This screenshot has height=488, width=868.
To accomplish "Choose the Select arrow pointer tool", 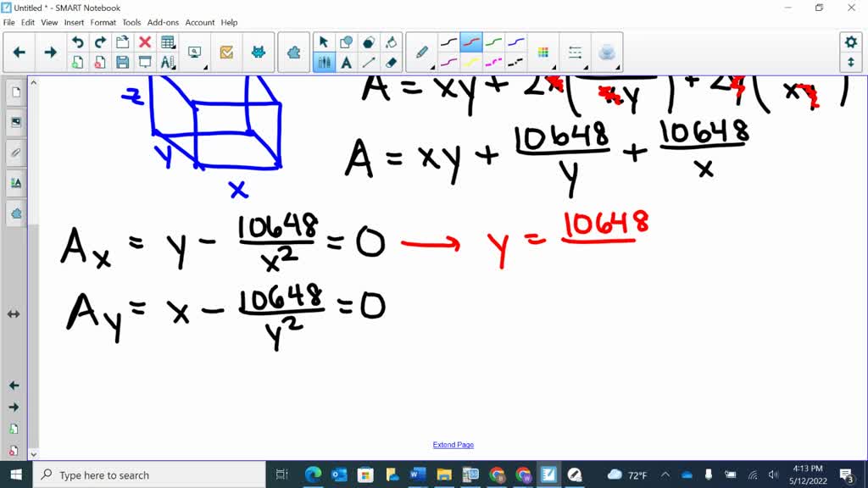I will tap(324, 42).
